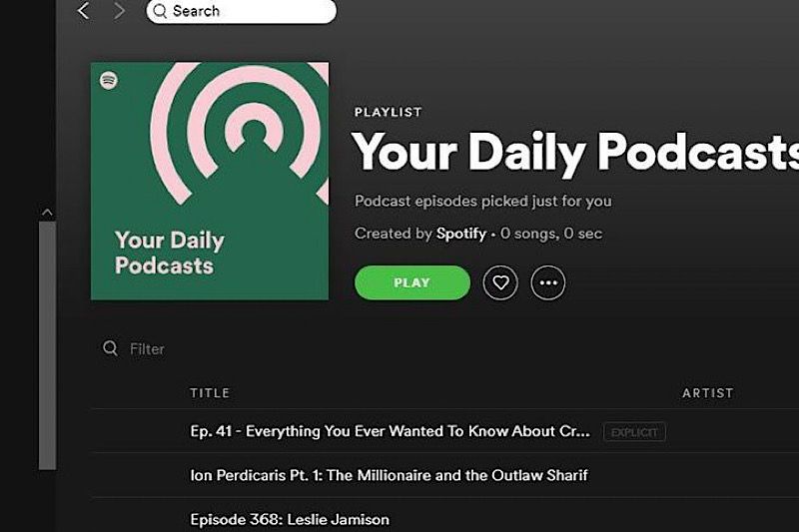Image resolution: width=799 pixels, height=532 pixels.
Task: Like the playlist with the heart icon
Action: (500, 282)
